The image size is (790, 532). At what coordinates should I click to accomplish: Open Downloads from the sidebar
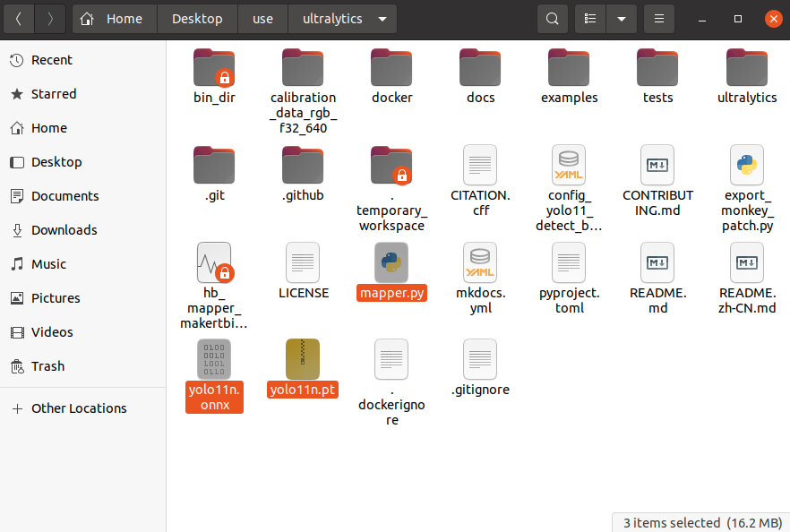pyautogui.click(x=64, y=230)
